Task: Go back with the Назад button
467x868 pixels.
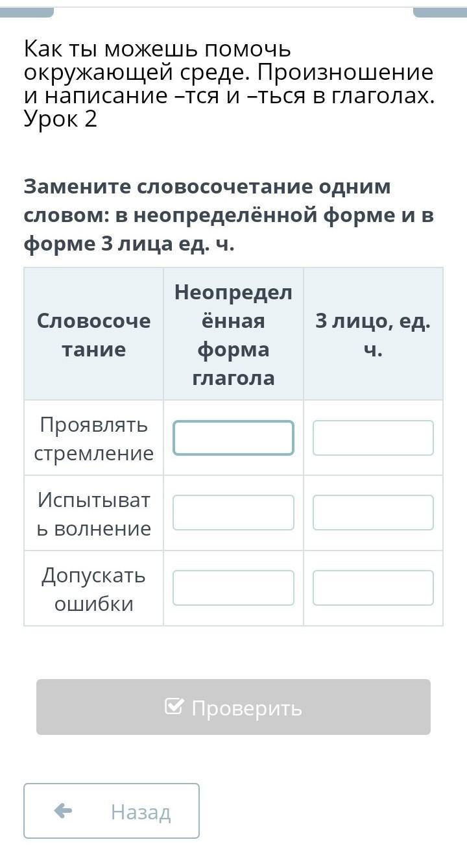Action: point(112,811)
